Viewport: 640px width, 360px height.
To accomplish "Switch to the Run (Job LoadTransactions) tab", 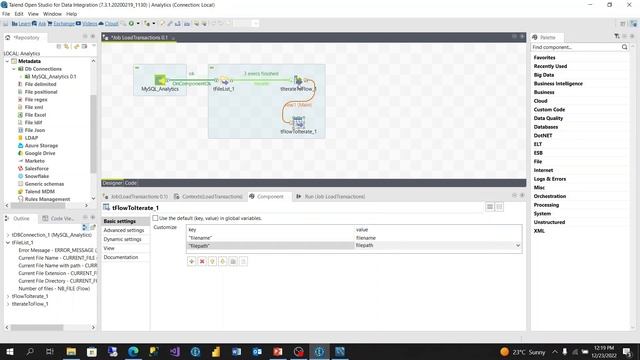I will tap(331, 197).
